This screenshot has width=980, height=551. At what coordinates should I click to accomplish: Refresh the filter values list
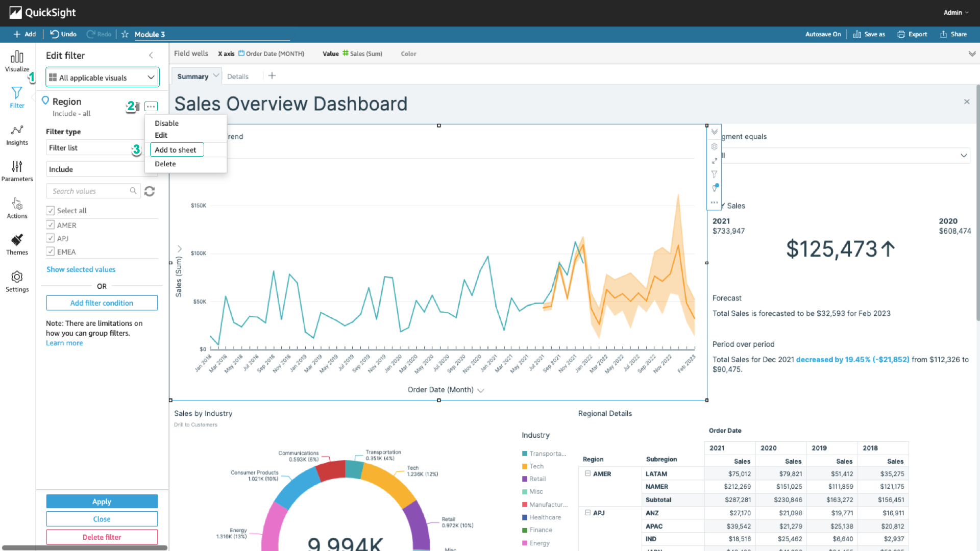(150, 191)
